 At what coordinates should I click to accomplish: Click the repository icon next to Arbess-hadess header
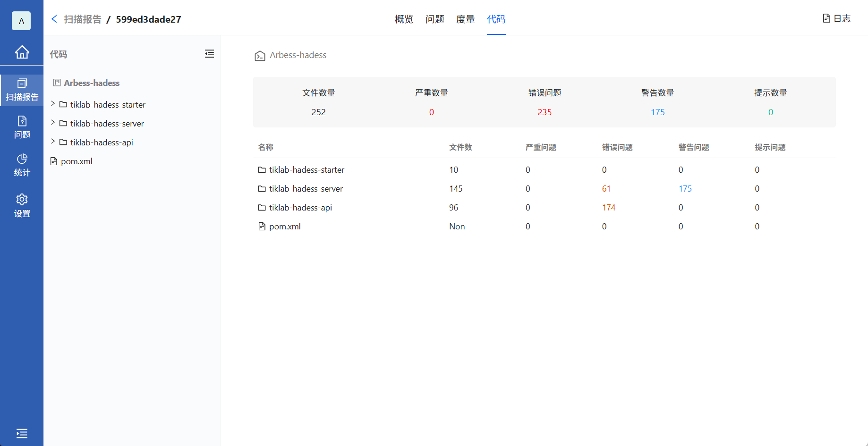pos(259,55)
